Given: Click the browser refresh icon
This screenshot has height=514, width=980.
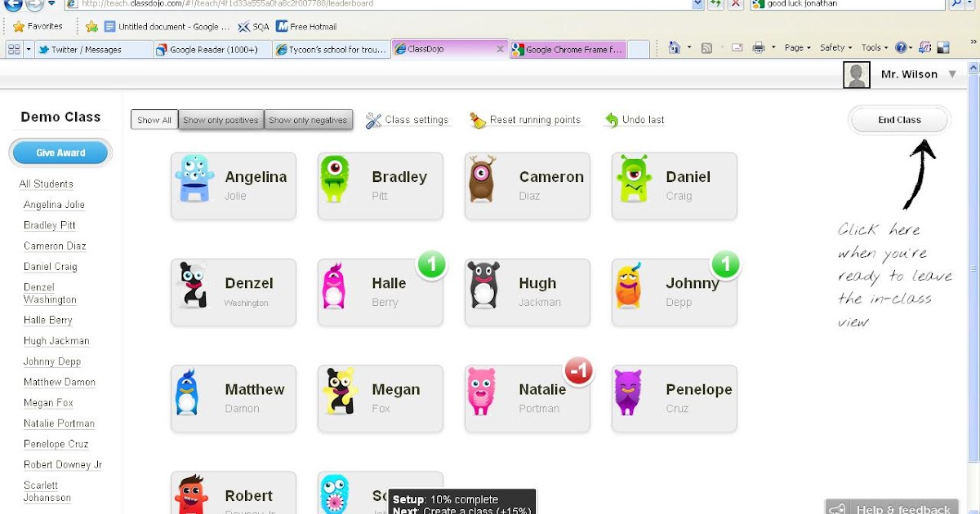Looking at the screenshot, I should pos(715,4).
